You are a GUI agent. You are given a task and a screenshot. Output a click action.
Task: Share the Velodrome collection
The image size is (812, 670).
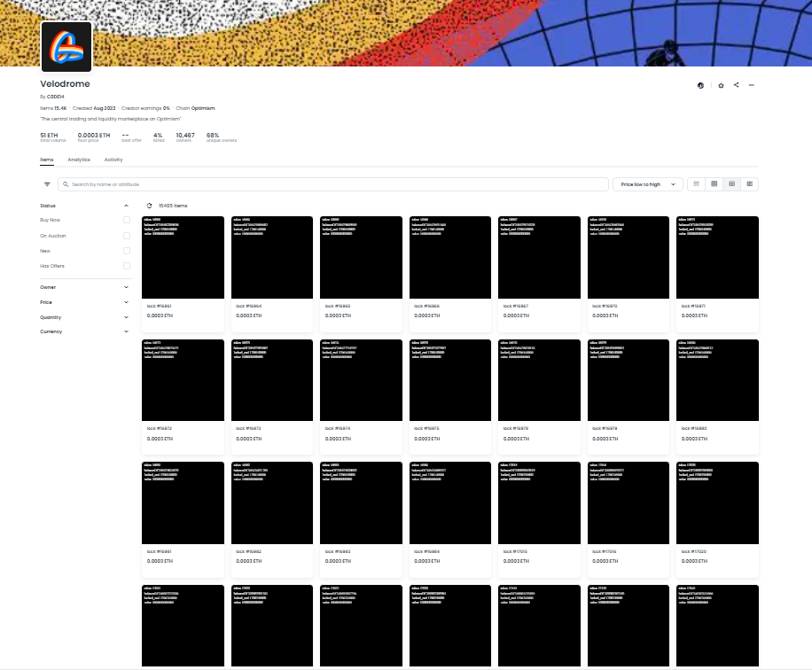pyautogui.click(x=736, y=85)
